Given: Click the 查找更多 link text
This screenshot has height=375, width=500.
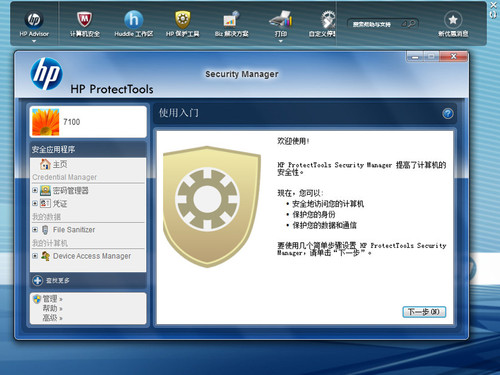Looking at the screenshot, I should 58,281.
